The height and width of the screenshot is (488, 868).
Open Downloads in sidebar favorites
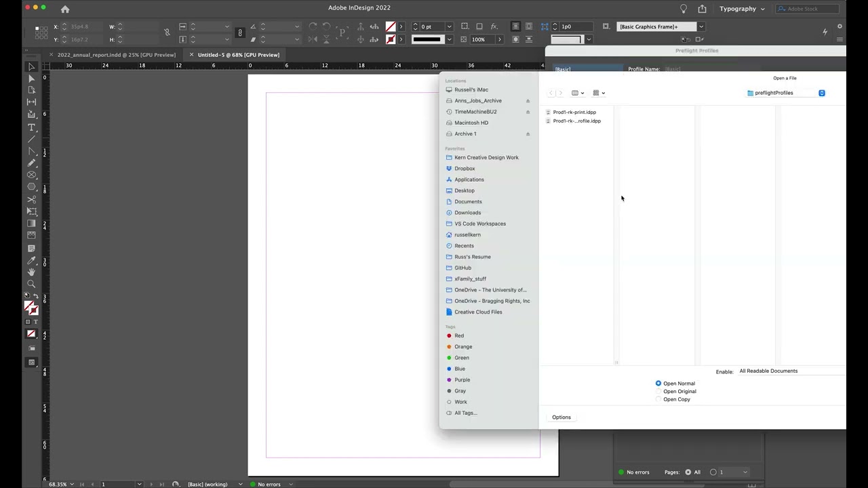pyautogui.click(x=467, y=213)
